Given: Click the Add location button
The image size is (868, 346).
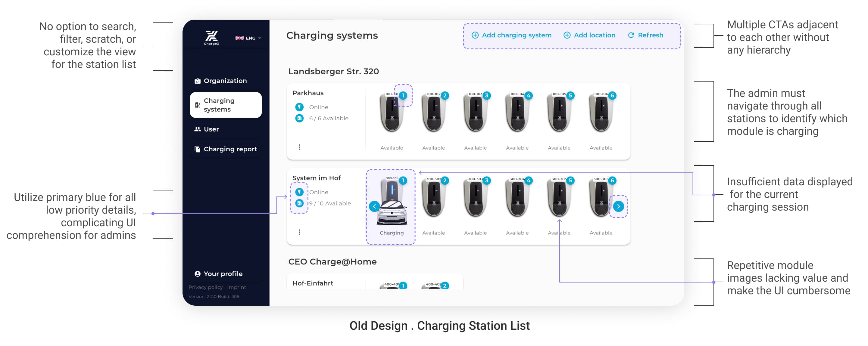Looking at the screenshot, I should tap(589, 35).
